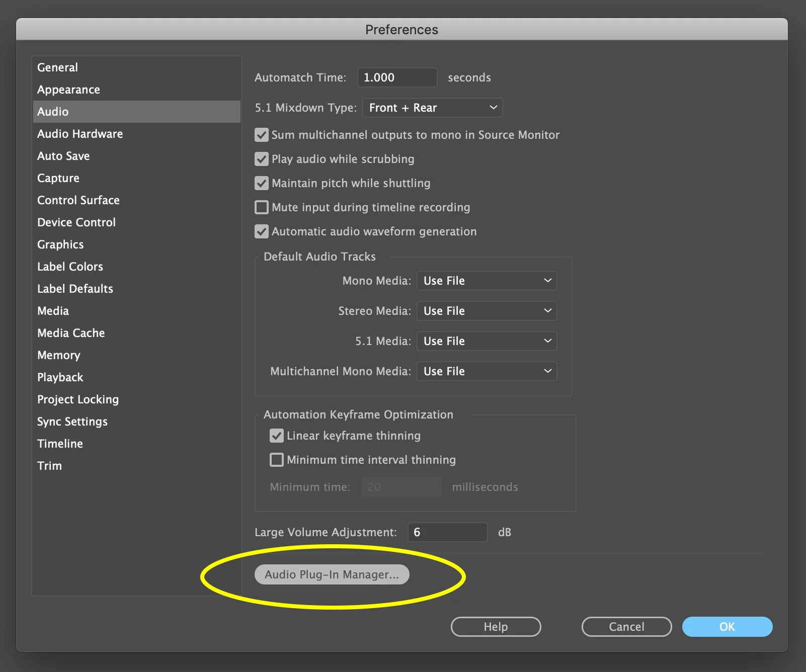Toggle Sum multichannel outputs to mono checkbox
Screen dimensions: 806x672
[262, 135]
